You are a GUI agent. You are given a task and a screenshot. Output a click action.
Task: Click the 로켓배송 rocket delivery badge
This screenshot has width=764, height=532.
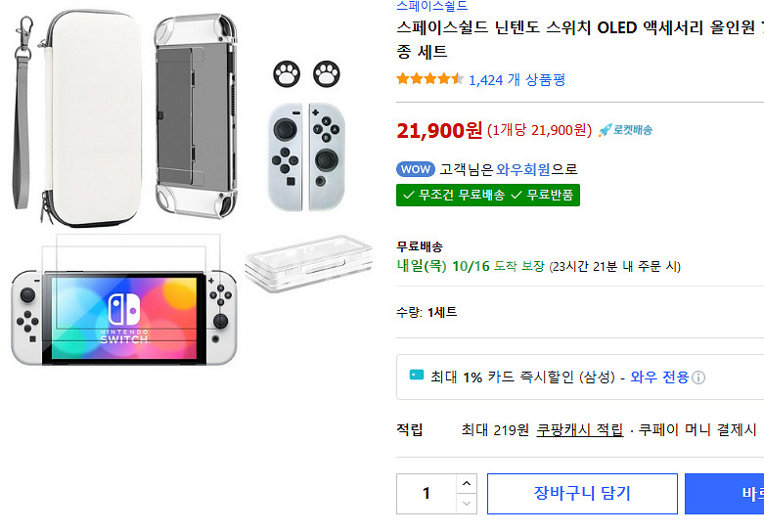(x=625, y=130)
